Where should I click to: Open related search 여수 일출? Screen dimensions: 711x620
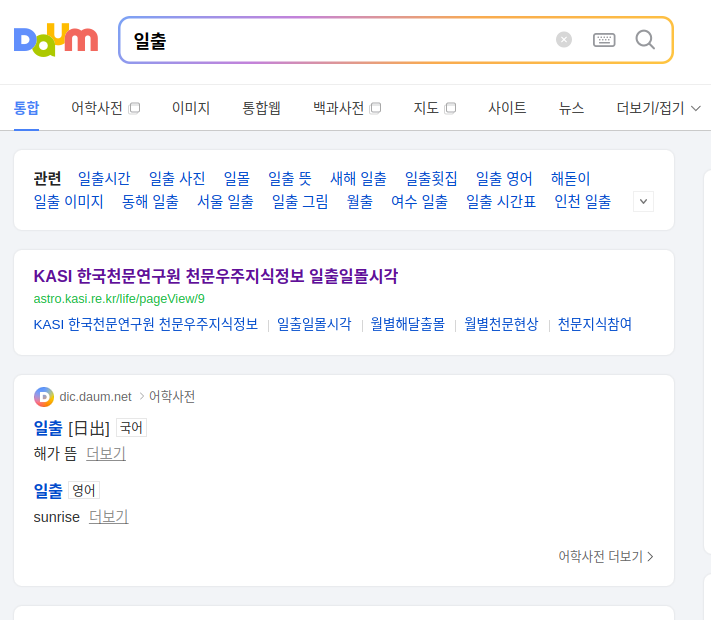click(419, 201)
